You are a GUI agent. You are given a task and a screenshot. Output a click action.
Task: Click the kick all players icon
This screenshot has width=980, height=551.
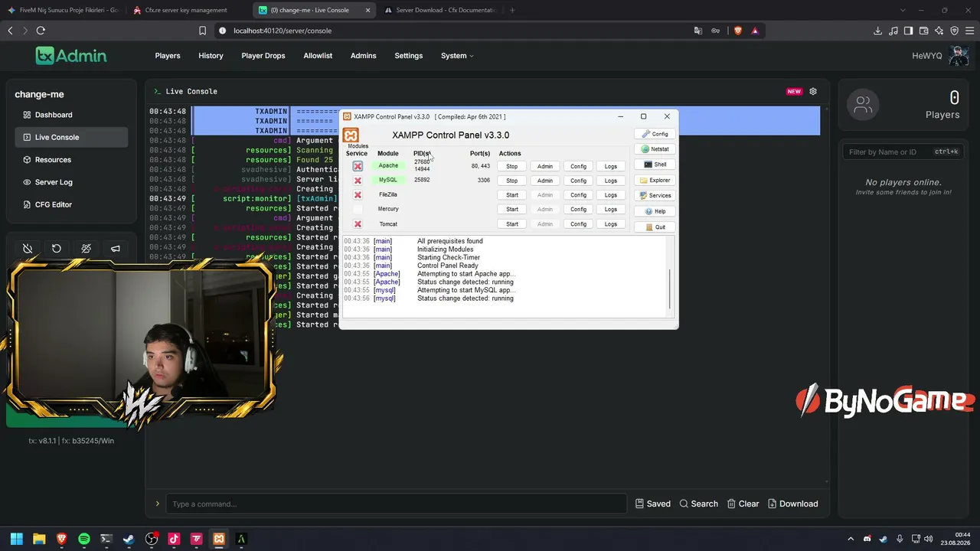coord(86,249)
